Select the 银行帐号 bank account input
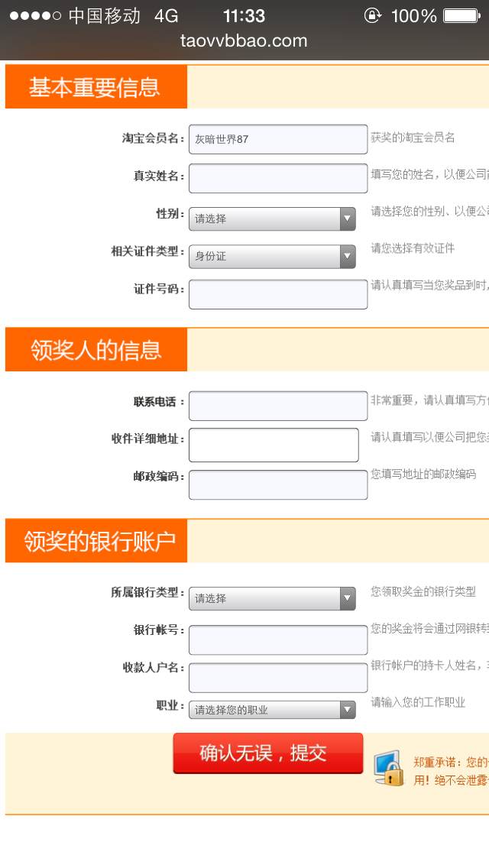The image size is (489, 868). (278, 640)
